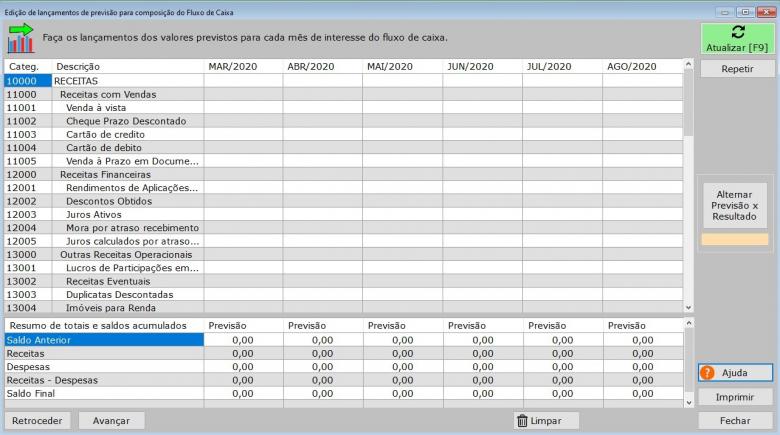Go back with the Retroceder button
The height and width of the screenshot is (435, 780).
click(x=38, y=421)
